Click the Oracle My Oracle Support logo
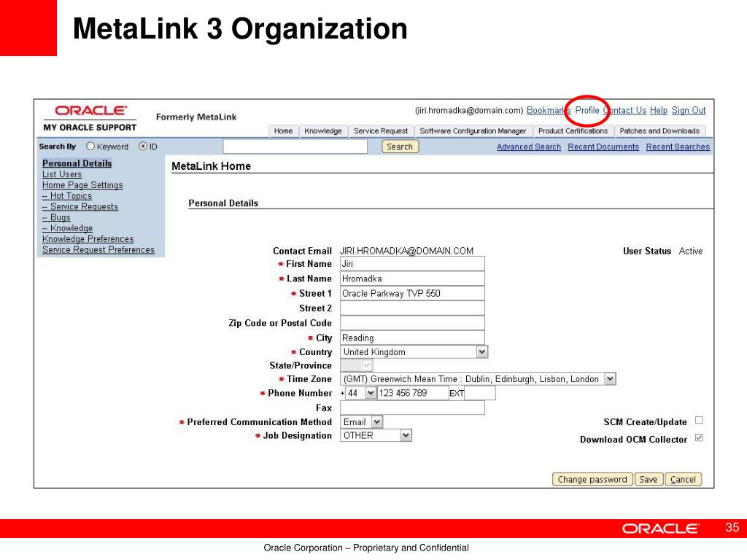 point(90,118)
